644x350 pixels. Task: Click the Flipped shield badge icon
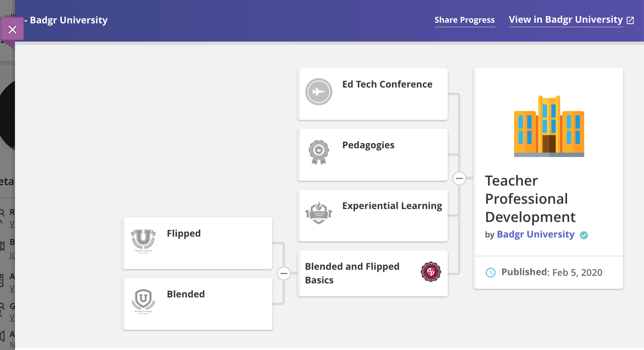[143, 241]
